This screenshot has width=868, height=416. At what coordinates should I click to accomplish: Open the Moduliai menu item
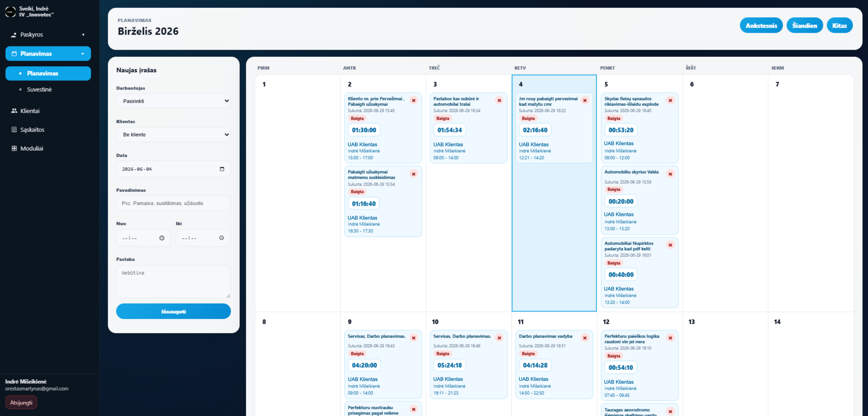point(48,148)
